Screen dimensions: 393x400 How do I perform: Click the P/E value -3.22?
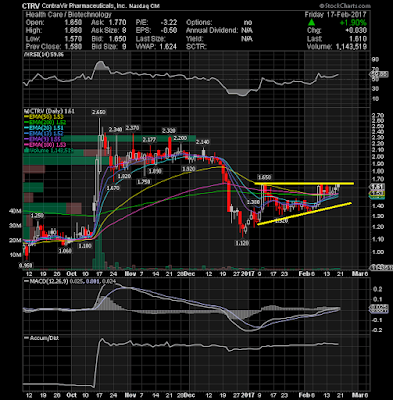[x=169, y=23]
